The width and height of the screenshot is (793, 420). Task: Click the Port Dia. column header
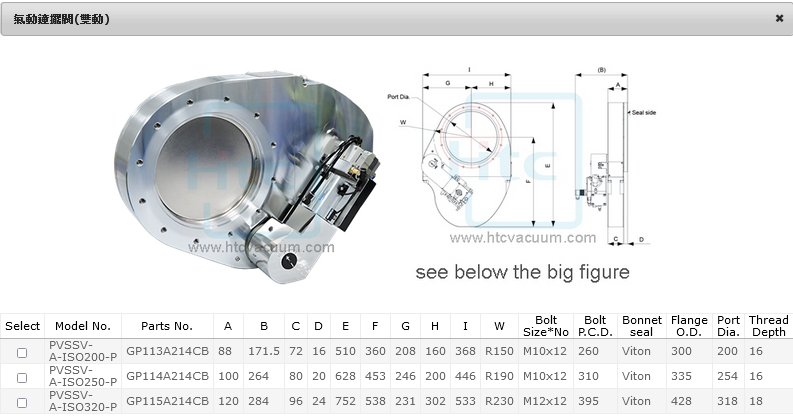[x=729, y=326]
